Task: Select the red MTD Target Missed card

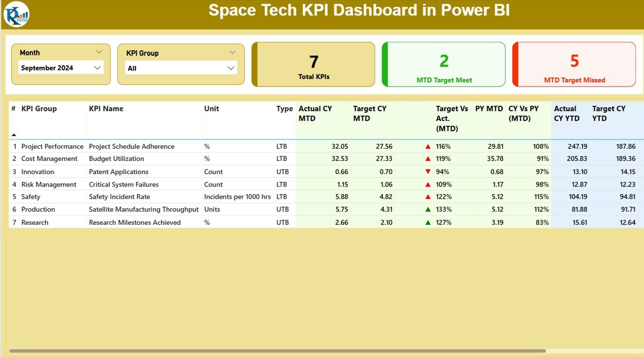Action: [574, 64]
